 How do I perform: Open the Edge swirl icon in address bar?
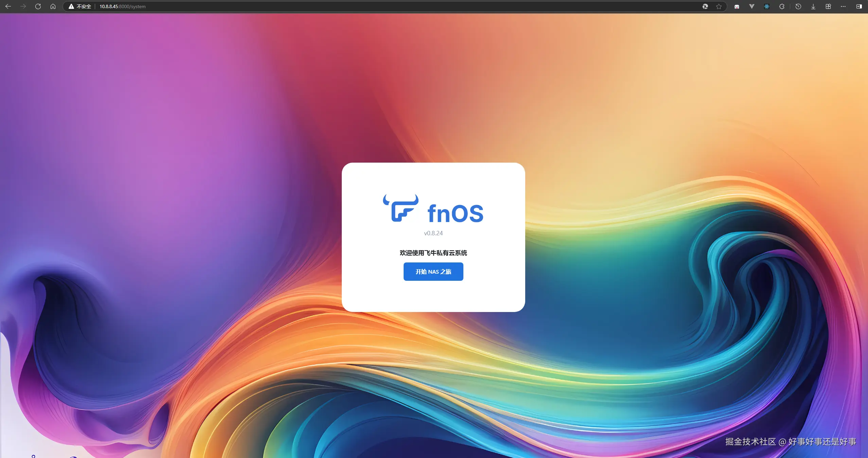coord(705,6)
